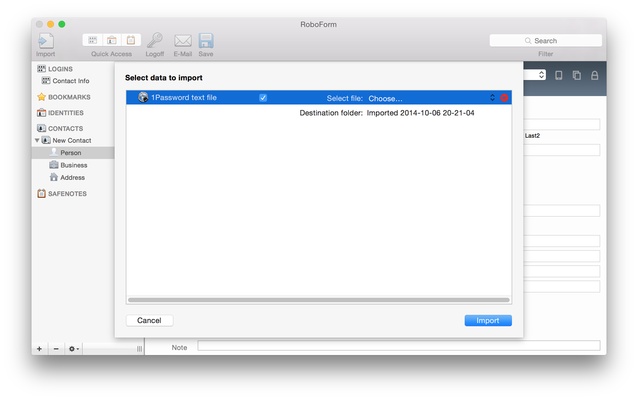Click the Logoff keys icon
Screen dimensions: 638x400
click(155, 40)
